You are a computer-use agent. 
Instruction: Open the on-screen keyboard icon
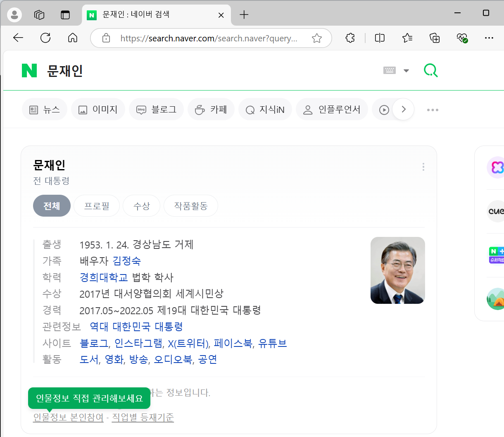389,70
